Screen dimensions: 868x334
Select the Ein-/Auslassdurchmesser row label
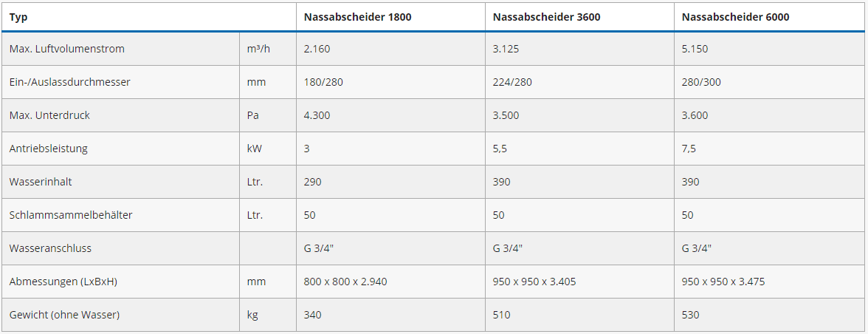[69, 82]
